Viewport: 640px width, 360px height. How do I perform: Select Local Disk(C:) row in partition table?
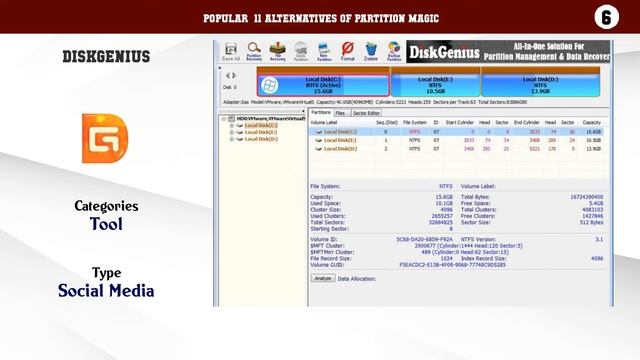coord(456,132)
